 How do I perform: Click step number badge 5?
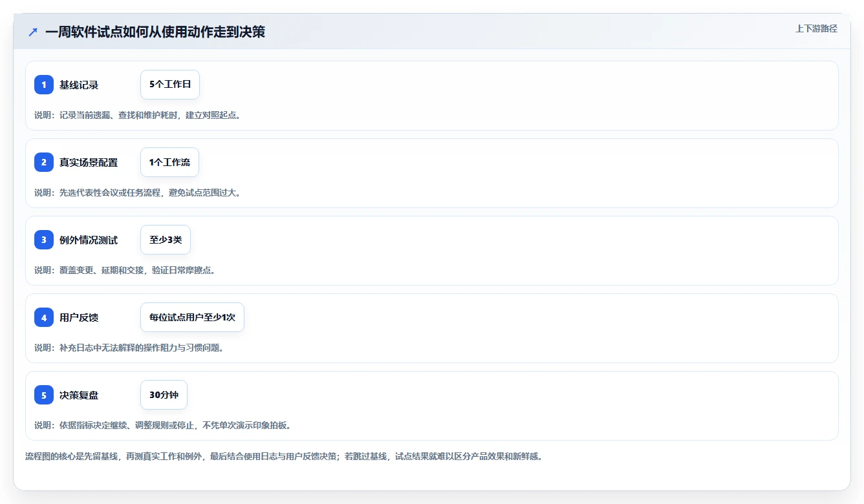[x=44, y=395]
